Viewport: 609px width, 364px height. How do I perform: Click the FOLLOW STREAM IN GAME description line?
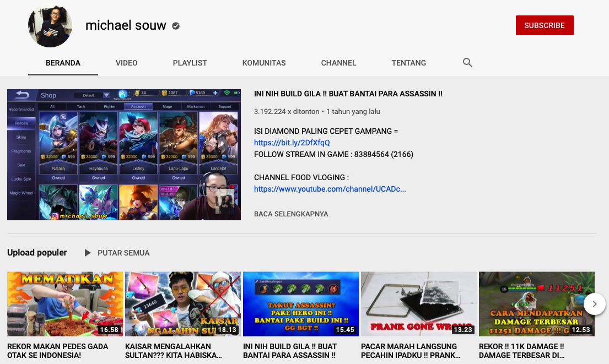(333, 154)
